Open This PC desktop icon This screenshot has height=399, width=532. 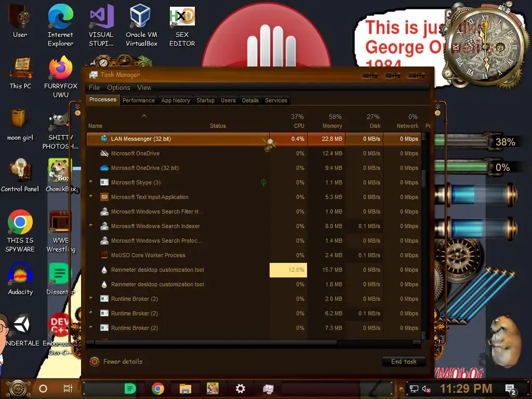point(20,73)
